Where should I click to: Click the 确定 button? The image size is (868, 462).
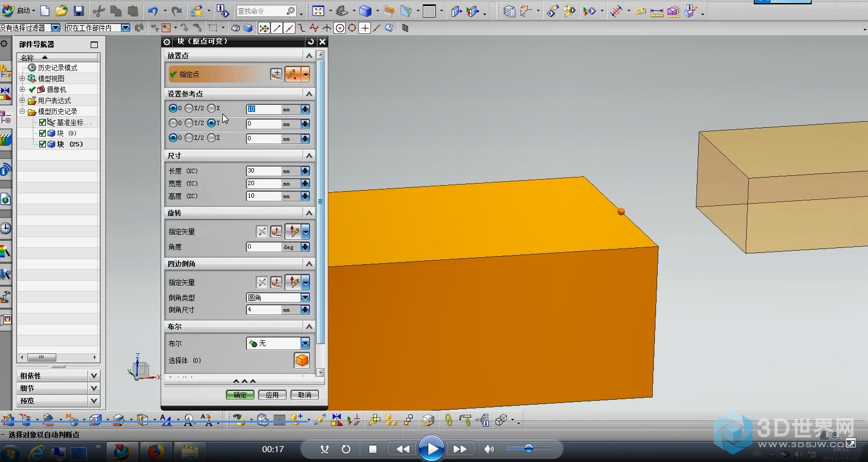[240, 395]
